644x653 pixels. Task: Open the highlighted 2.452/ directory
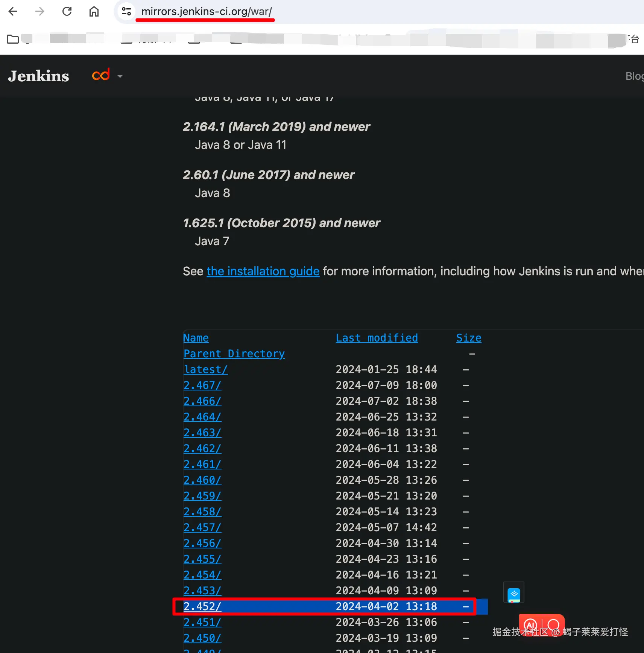point(202,606)
